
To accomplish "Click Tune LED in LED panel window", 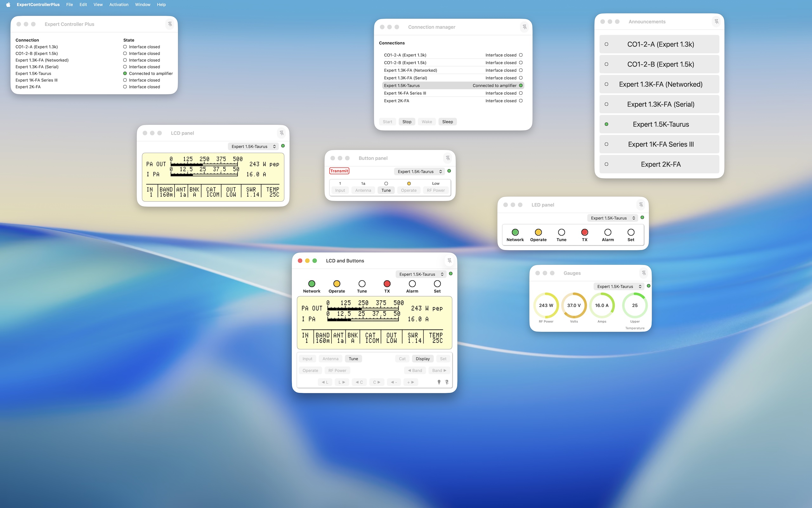I will pos(561,232).
